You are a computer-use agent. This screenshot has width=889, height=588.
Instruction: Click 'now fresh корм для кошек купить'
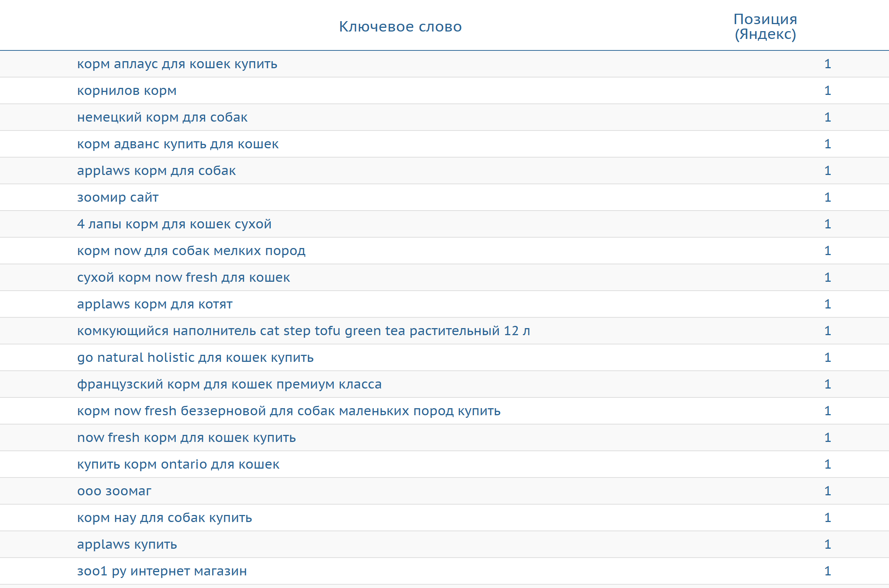tap(187, 437)
